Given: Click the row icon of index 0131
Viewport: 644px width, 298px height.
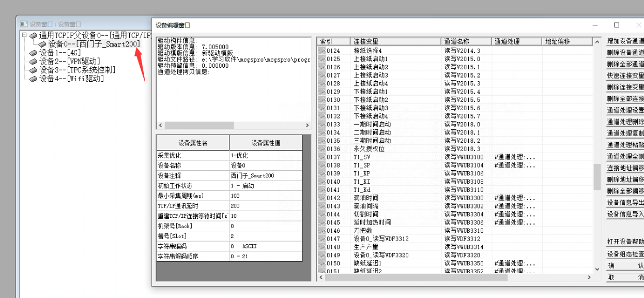Looking at the screenshot, I should 321,108.
